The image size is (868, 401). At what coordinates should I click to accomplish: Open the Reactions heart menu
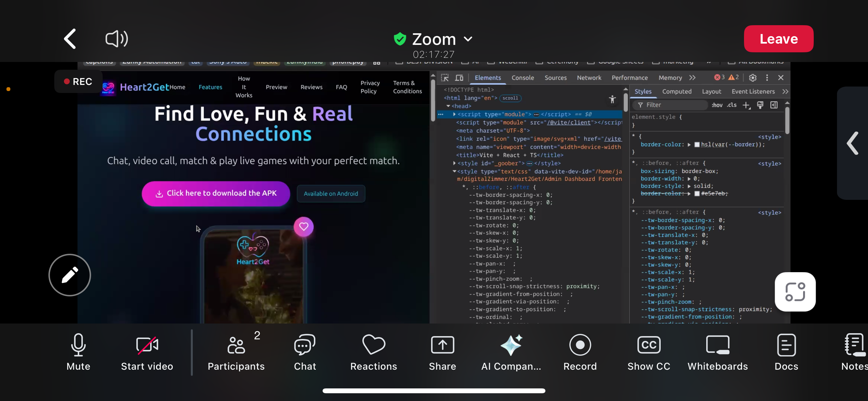point(374,352)
